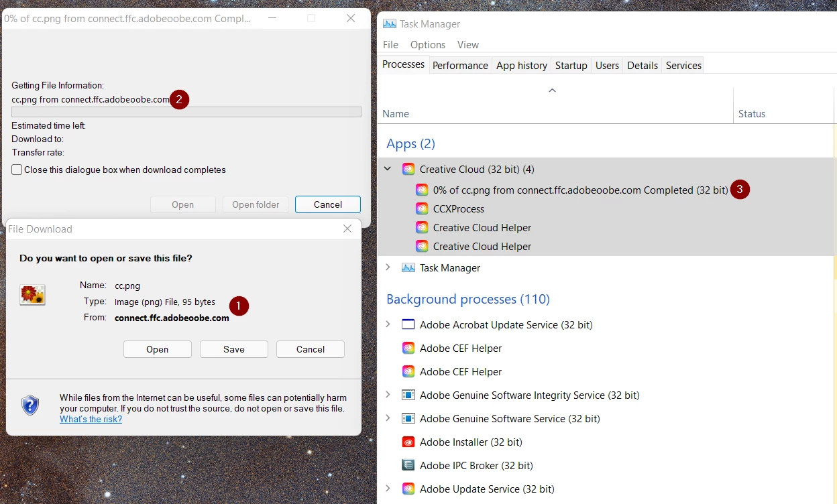
Task: Click the Task Manager title bar icon
Action: pos(389,23)
